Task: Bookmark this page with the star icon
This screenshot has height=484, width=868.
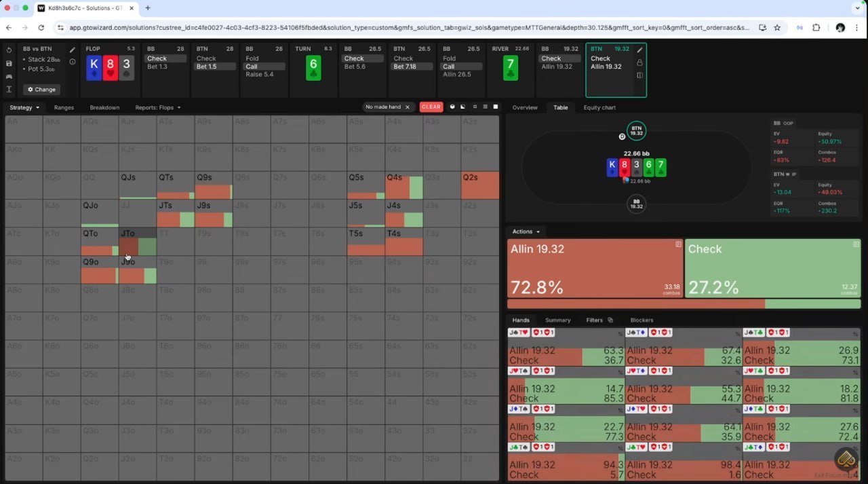Action: click(777, 28)
